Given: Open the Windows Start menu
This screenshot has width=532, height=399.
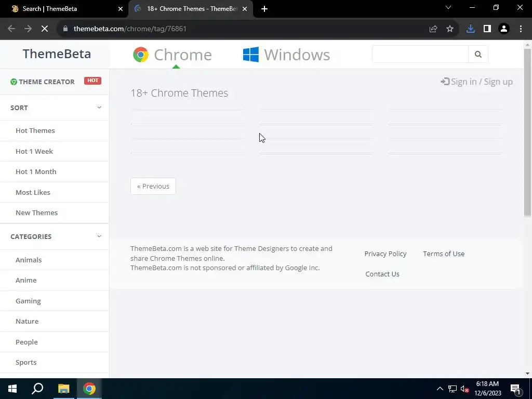Looking at the screenshot, I should (12, 389).
